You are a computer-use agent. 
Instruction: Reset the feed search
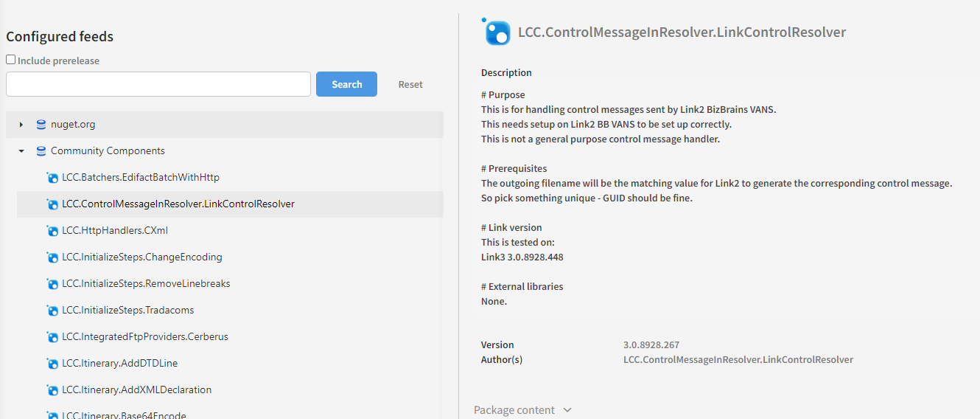pyautogui.click(x=410, y=85)
